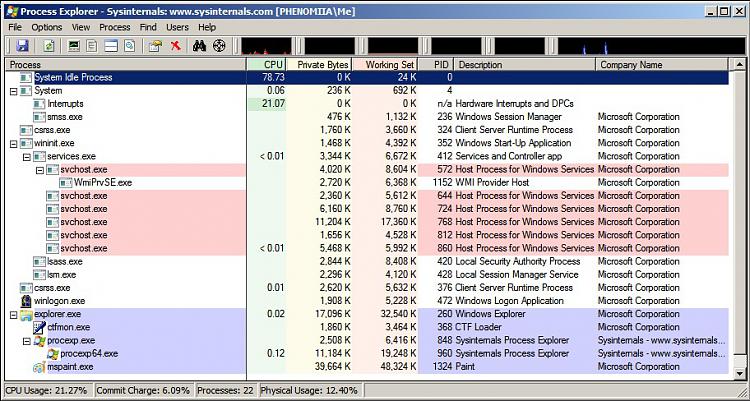Click the winlogon.exe process icon
This screenshot has height=401, width=750.
point(26,301)
